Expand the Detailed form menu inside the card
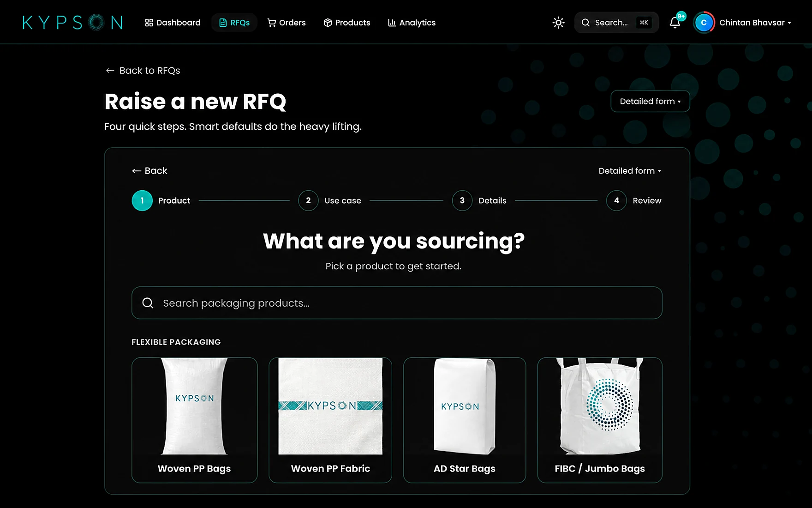Viewport: 812px width, 508px height. 630,171
